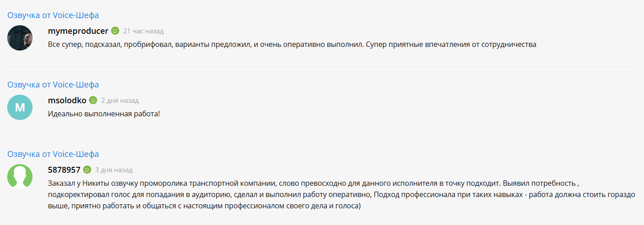Open the msolodko username profile

67,100
